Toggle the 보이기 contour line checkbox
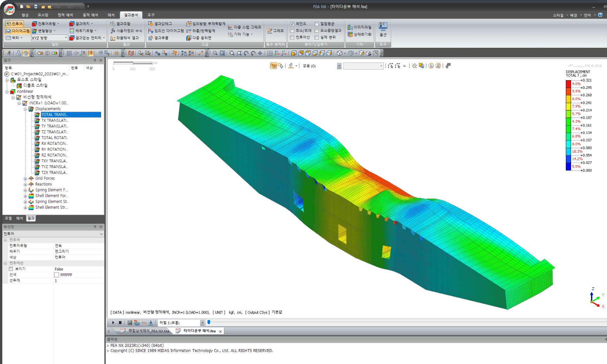Viewport: 607px width, 364px height. pos(11,269)
